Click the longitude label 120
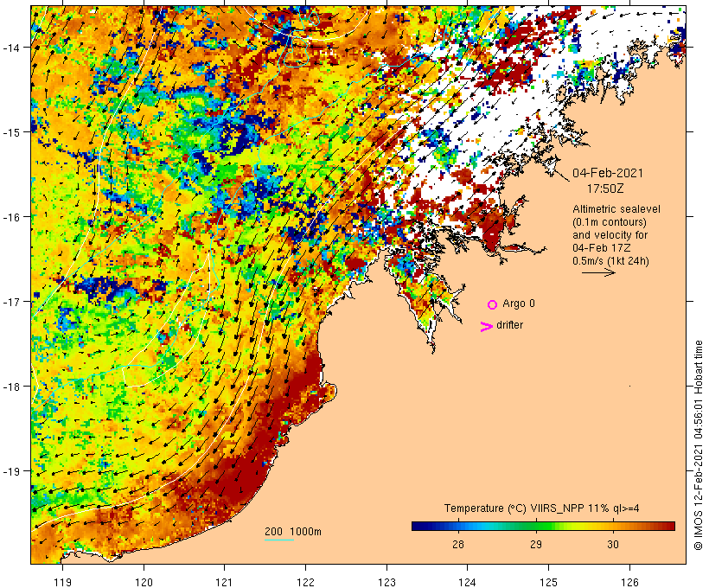 (144, 582)
